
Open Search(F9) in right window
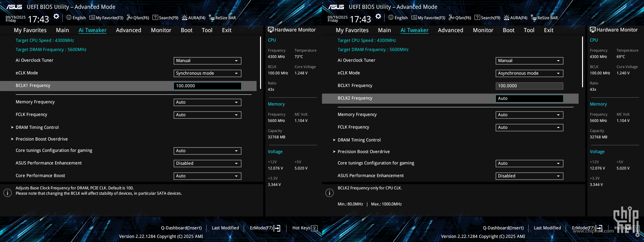(487, 18)
